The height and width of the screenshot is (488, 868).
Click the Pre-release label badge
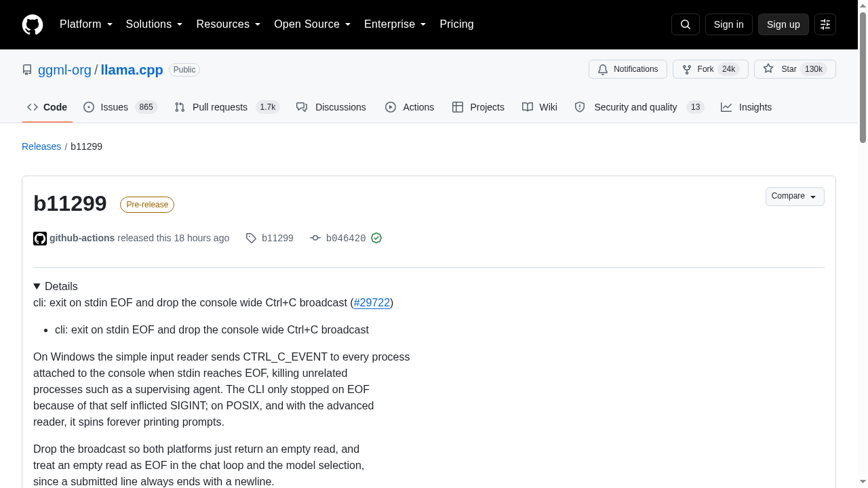(x=147, y=205)
